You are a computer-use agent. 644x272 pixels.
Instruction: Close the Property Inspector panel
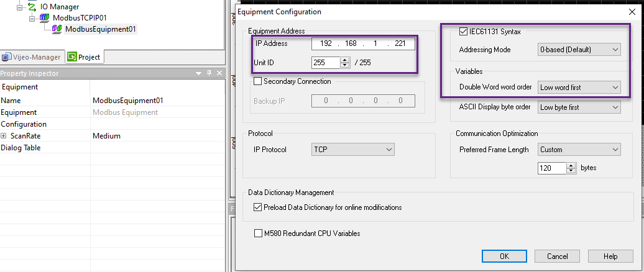pos(219,73)
